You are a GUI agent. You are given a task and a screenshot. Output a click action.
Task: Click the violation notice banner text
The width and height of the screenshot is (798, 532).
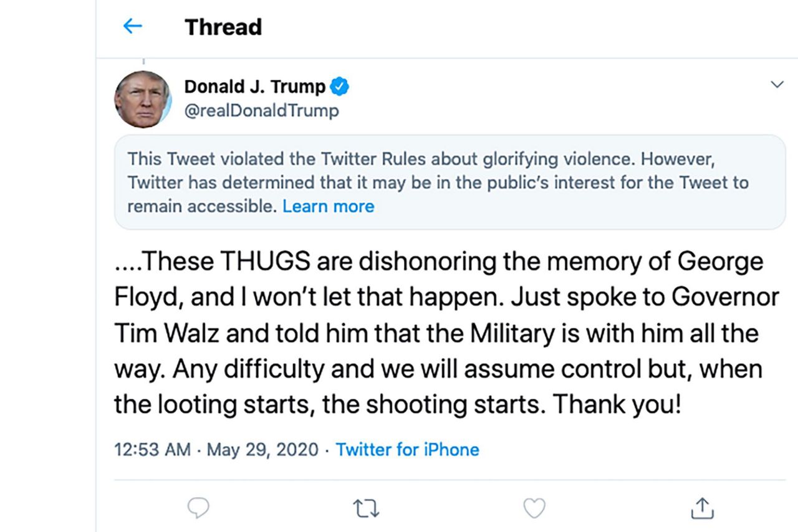click(436, 182)
